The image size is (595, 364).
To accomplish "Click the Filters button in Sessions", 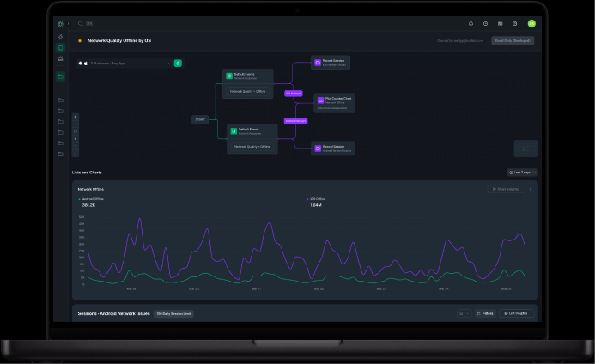I will tap(485, 313).
